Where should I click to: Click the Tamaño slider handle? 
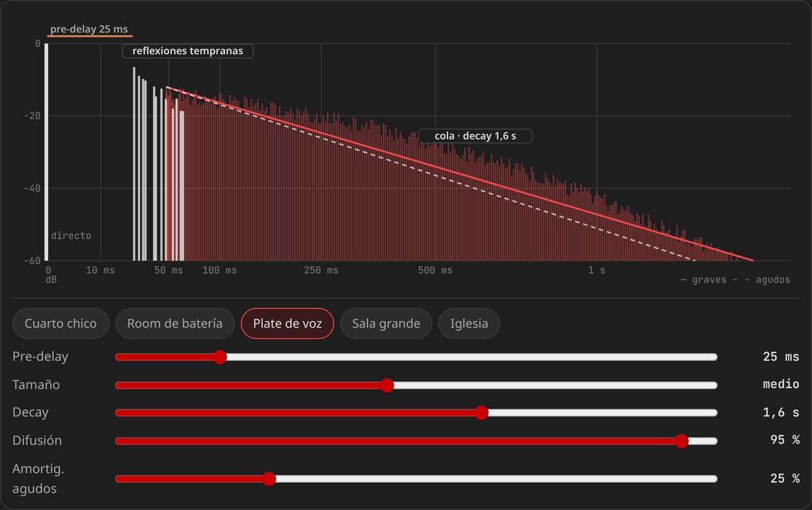pyautogui.click(x=387, y=385)
